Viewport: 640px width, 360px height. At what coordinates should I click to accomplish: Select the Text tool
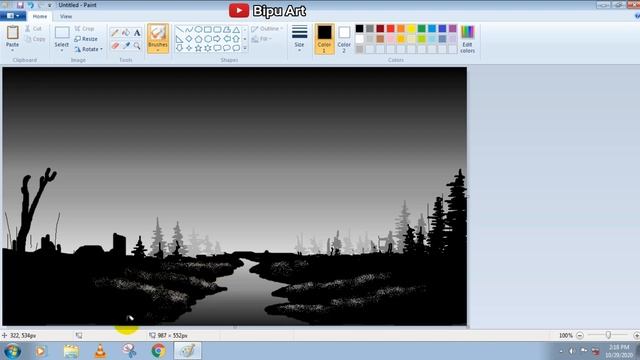137,33
